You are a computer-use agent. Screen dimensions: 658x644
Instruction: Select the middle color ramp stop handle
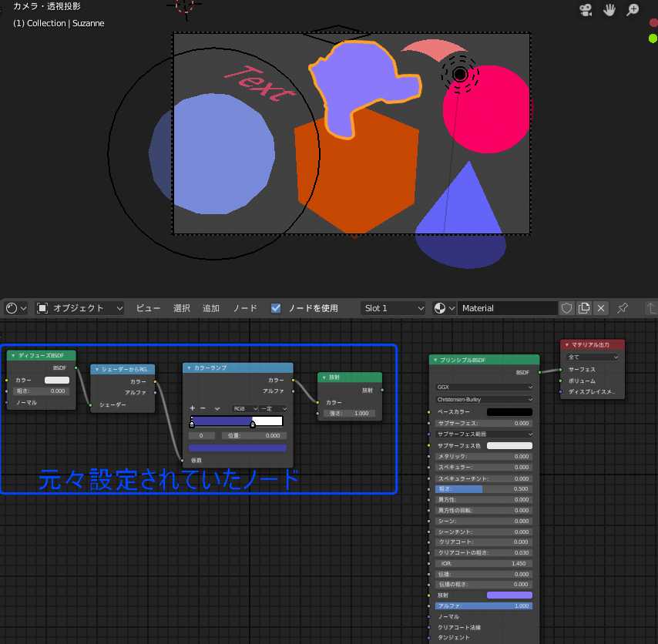click(x=253, y=424)
